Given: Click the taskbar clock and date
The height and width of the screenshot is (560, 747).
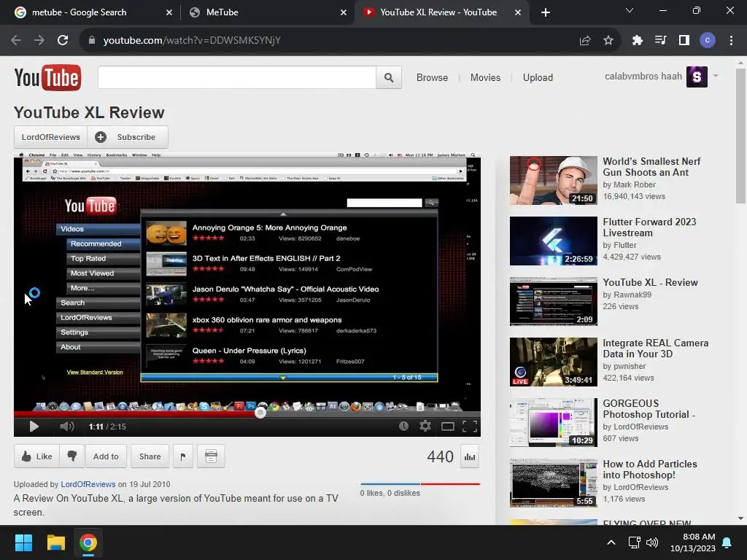Looking at the screenshot, I should pos(693,542).
